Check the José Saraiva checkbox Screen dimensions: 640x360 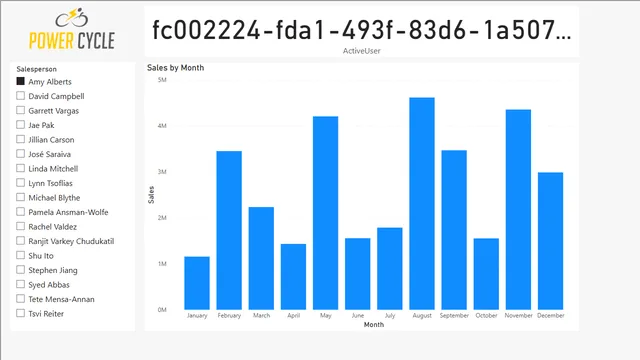(x=20, y=153)
